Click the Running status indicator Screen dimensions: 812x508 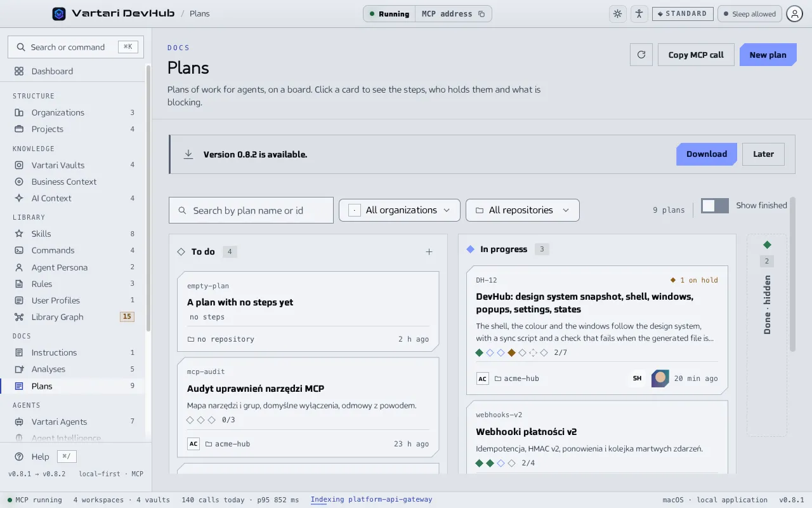pos(390,13)
